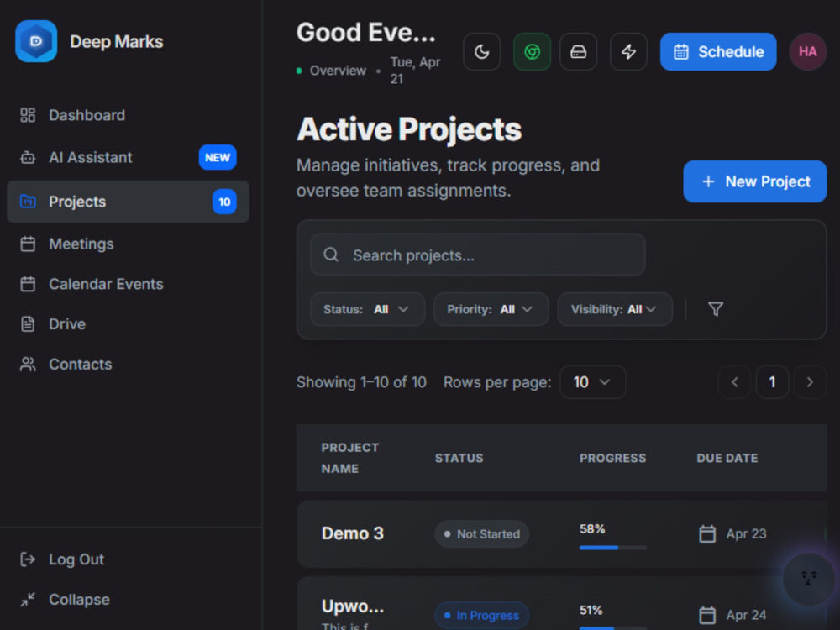Click the NEW badge beside AI Assistant
This screenshot has height=630, width=840.
tap(218, 158)
